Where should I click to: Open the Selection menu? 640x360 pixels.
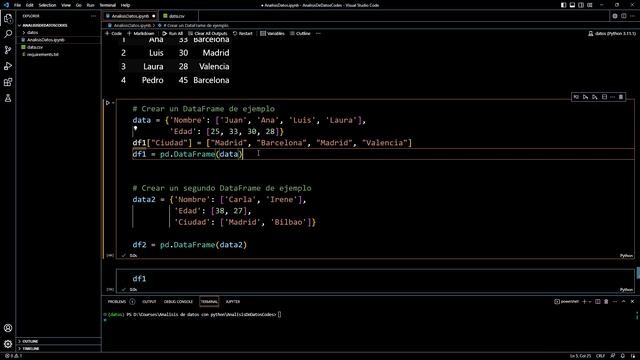47,5
